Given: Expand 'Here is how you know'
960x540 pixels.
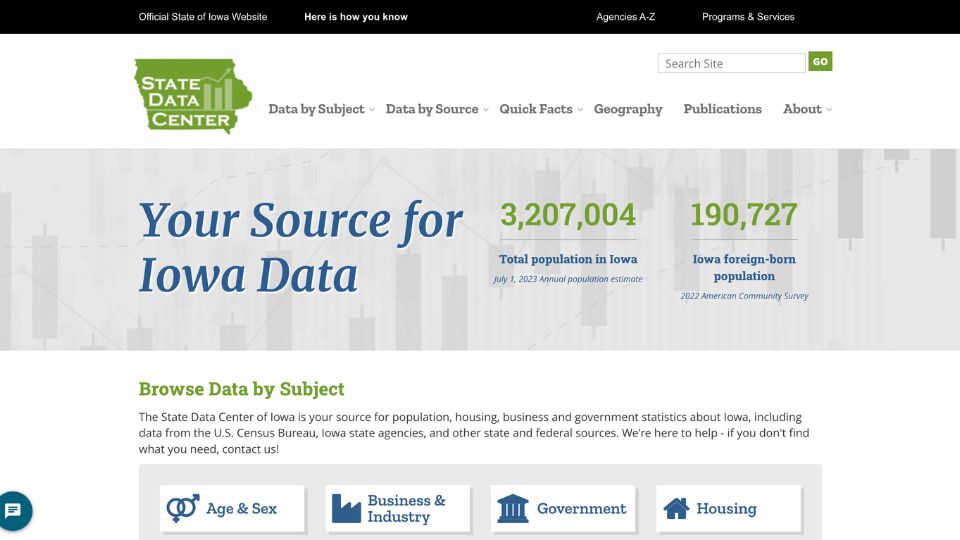Looking at the screenshot, I should click(356, 17).
